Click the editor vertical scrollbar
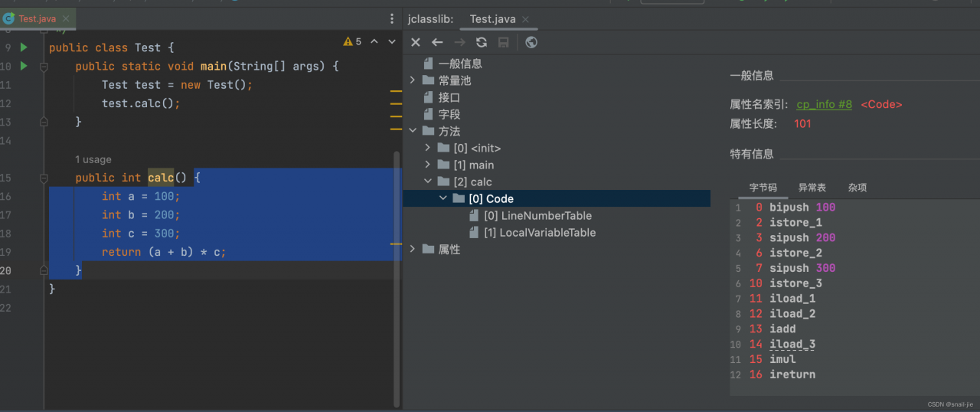The width and height of the screenshot is (980, 412). click(397, 276)
